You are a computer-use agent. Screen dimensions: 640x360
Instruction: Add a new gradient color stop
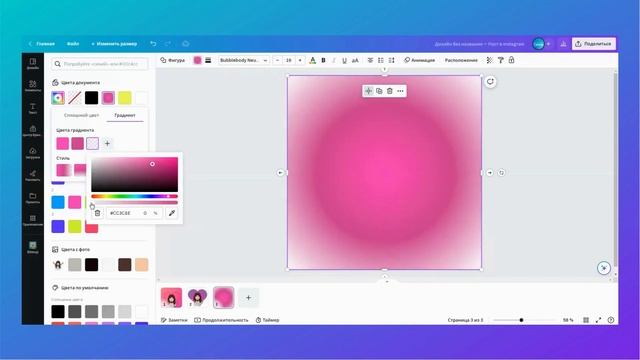pyautogui.click(x=107, y=143)
